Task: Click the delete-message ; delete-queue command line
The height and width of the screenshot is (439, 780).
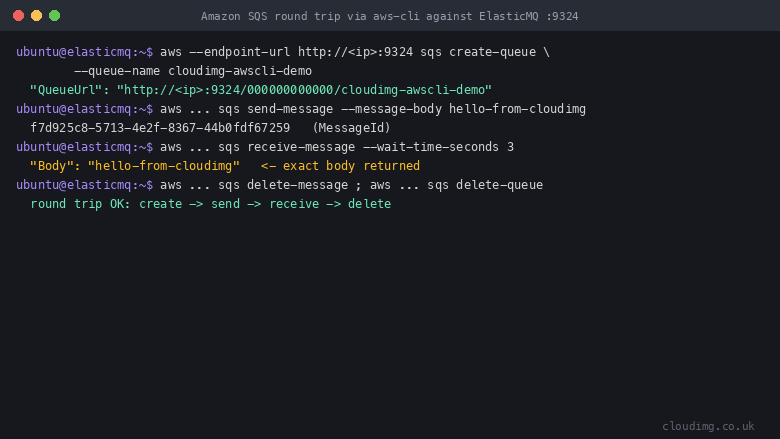Action: 280,185
